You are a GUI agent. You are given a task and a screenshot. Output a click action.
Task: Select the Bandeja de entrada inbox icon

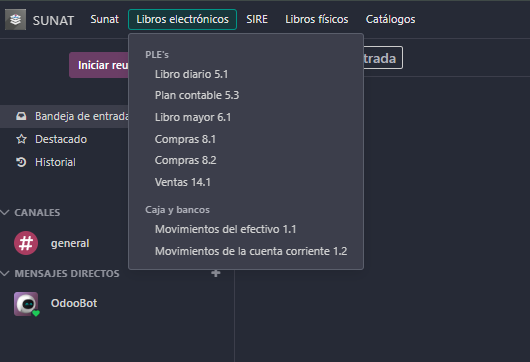tap(21, 116)
